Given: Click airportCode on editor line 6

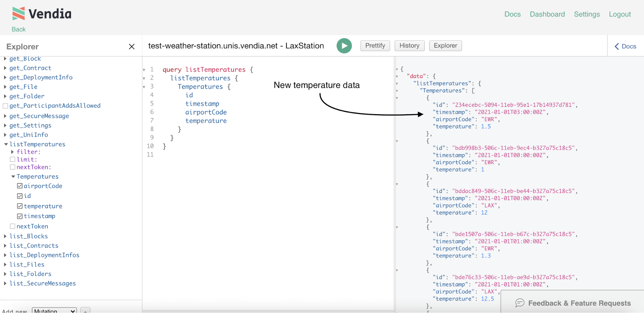Looking at the screenshot, I should [x=206, y=112].
